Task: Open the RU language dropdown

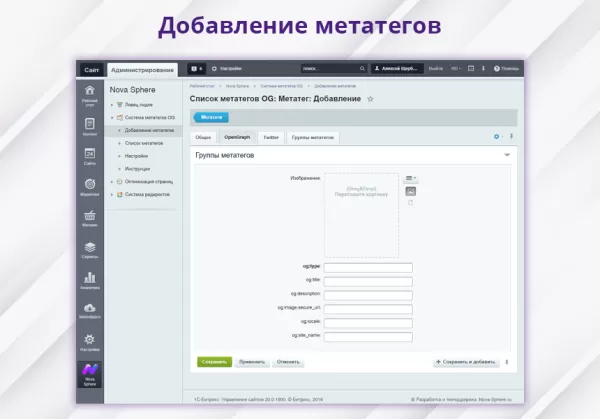Action: (456, 69)
